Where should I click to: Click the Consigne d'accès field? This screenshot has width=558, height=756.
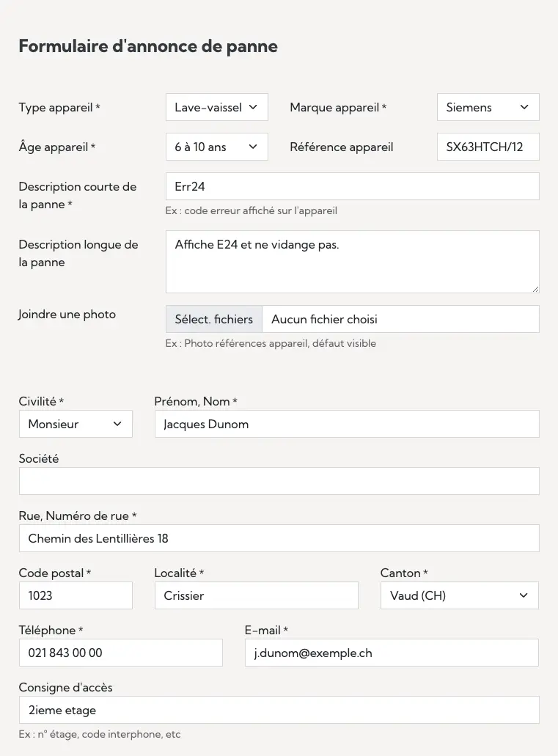coord(279,710)
